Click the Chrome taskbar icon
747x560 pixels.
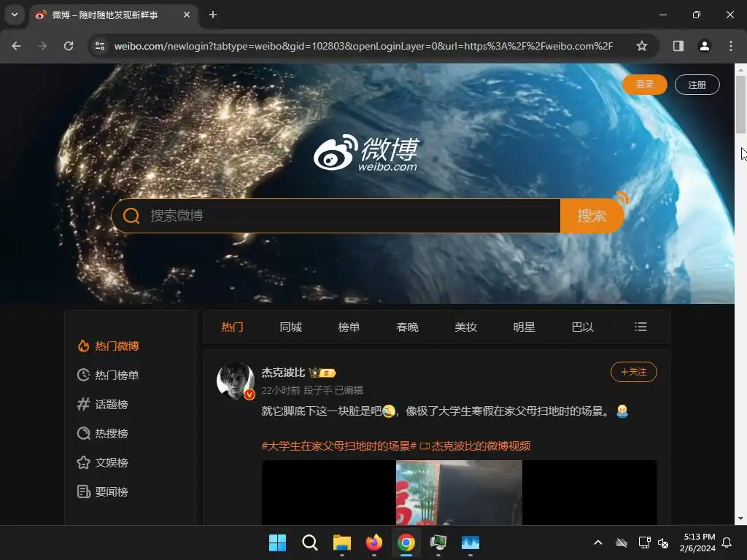406,542
